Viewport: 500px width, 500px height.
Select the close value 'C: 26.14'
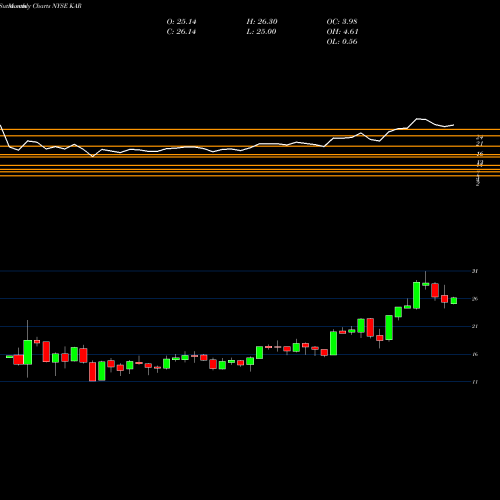coord(181,32)
